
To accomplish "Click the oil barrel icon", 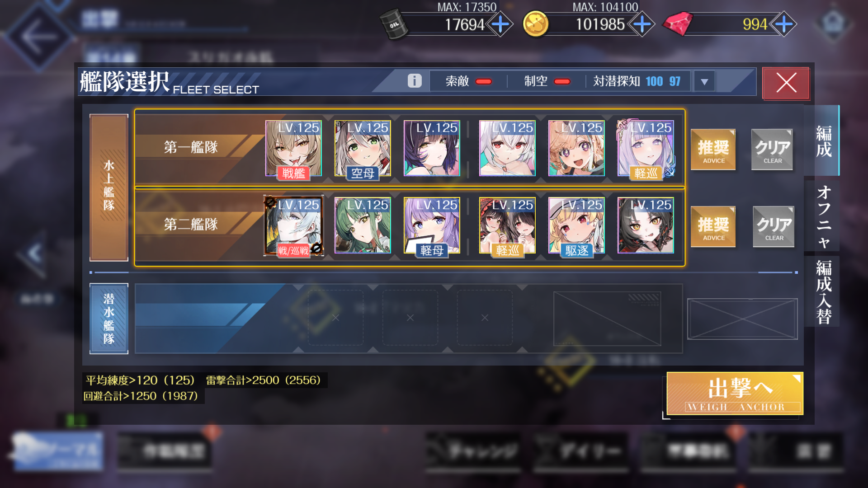I will point(393,24).
